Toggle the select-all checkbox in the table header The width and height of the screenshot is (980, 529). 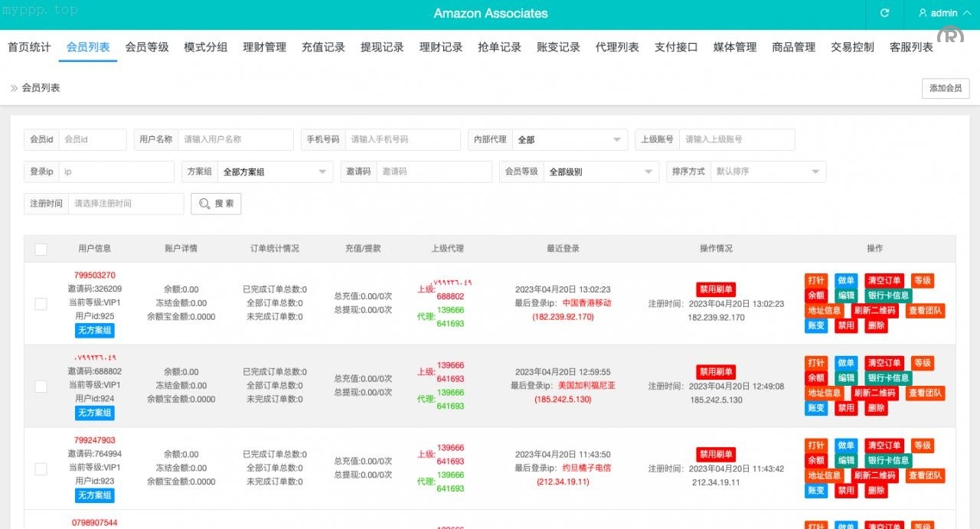[41, 249]
